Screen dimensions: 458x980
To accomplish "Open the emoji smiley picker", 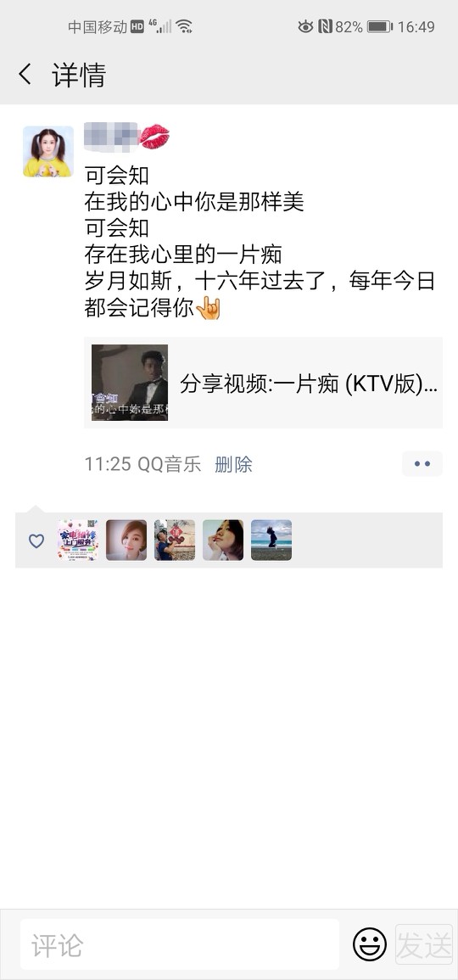I will (369, 944).
